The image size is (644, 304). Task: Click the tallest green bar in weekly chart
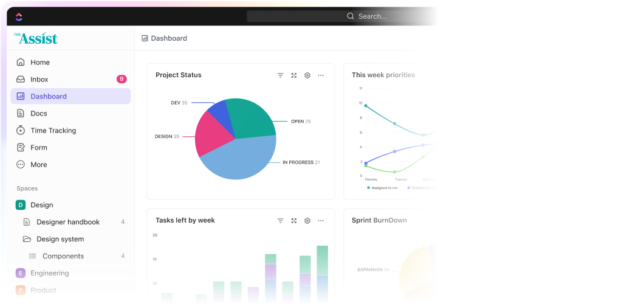point(323,260)
